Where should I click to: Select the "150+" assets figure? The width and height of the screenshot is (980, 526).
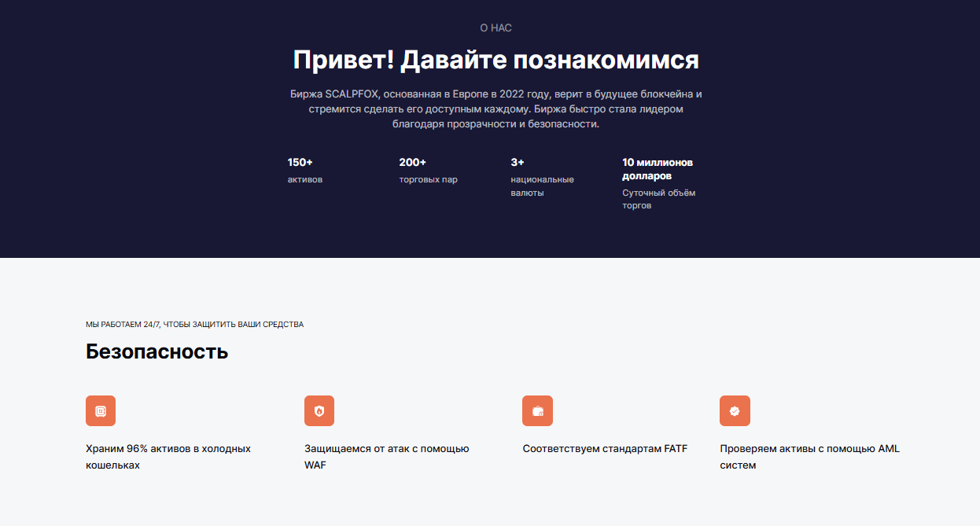[300, 163]
